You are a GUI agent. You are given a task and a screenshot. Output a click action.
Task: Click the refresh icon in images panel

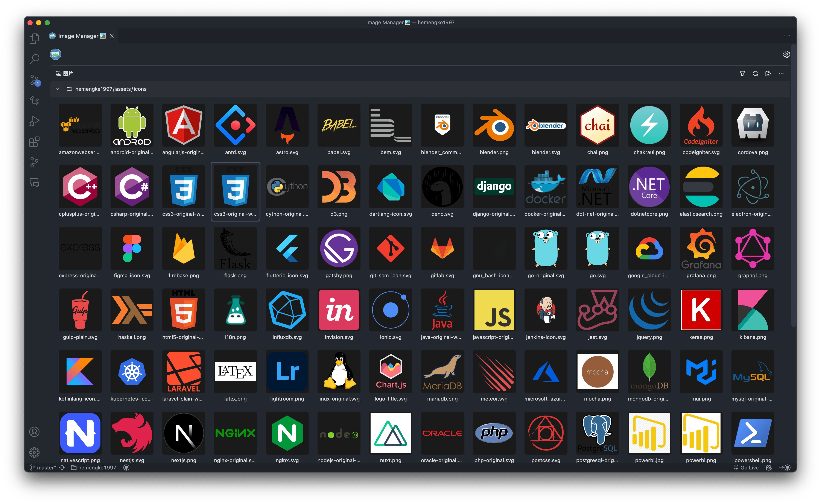[755, 73]
